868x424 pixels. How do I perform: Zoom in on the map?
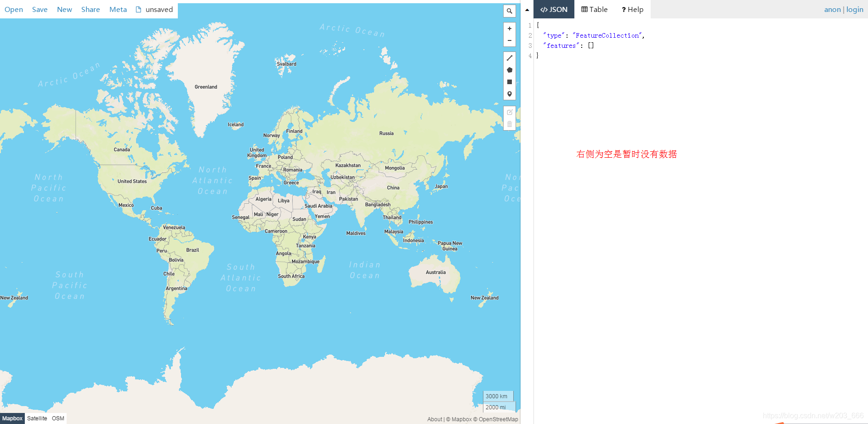point(509,29)
